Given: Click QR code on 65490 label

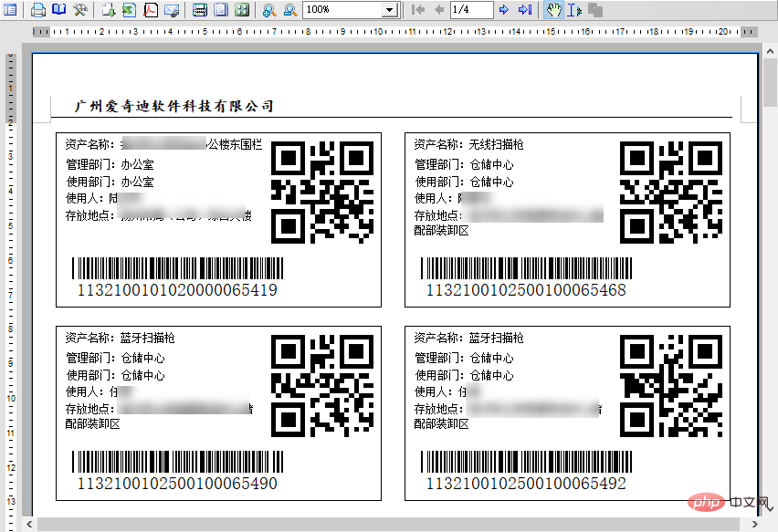Looking at the screenshot, I should tap(322, 386).
